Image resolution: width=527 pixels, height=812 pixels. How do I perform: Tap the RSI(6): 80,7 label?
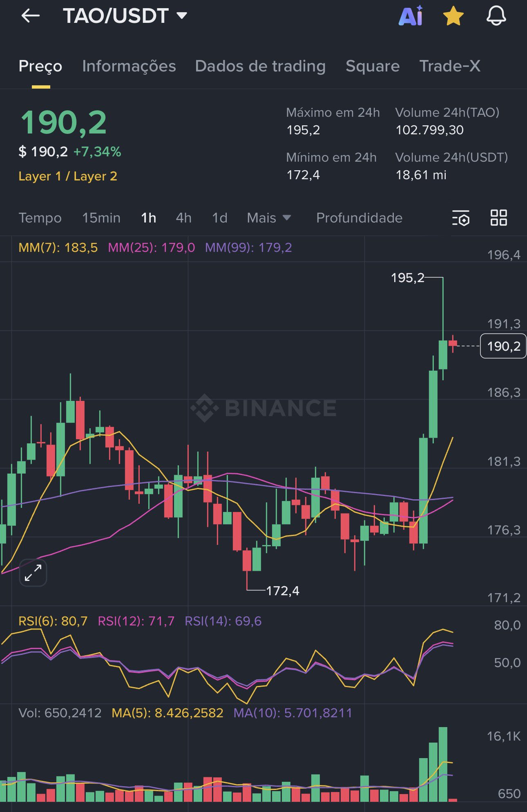(x=53, y=621)
